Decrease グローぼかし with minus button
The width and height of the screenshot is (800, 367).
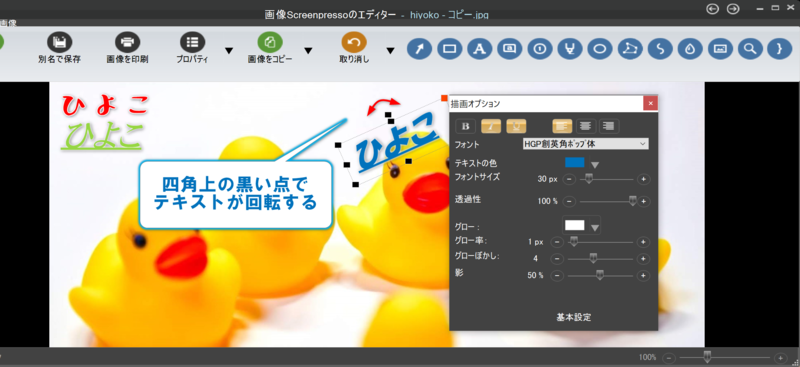coord(558,259)
